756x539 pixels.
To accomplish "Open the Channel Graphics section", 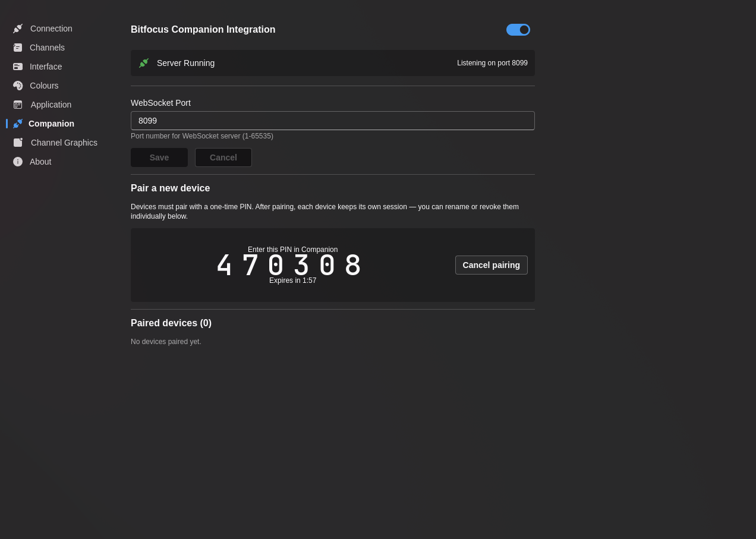I will 64,143.
